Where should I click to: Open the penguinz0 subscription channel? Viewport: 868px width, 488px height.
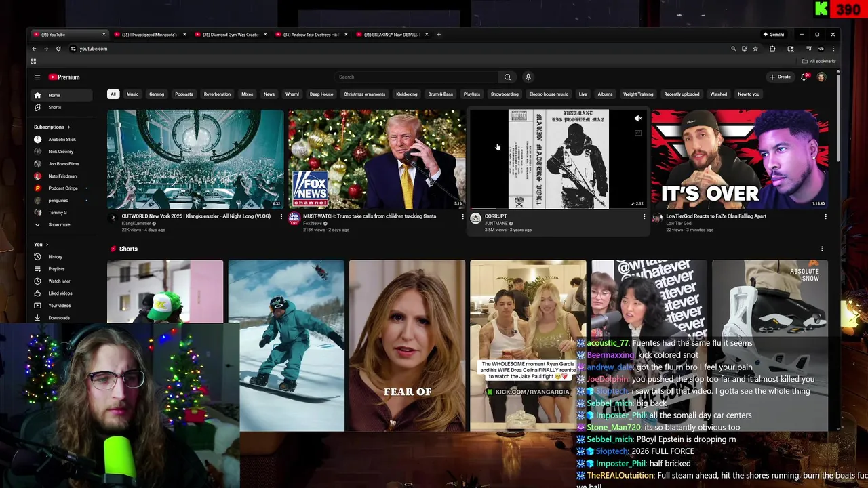pos(61,201)
